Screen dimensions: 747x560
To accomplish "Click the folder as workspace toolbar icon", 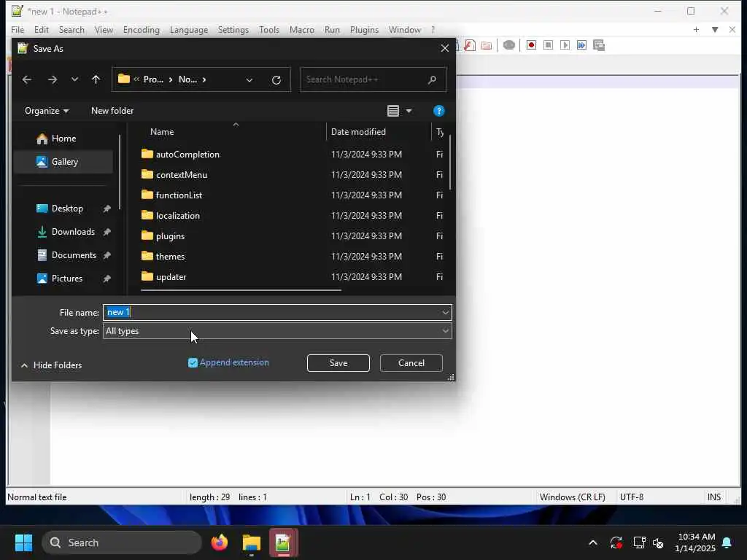I will tap(487, 45).
